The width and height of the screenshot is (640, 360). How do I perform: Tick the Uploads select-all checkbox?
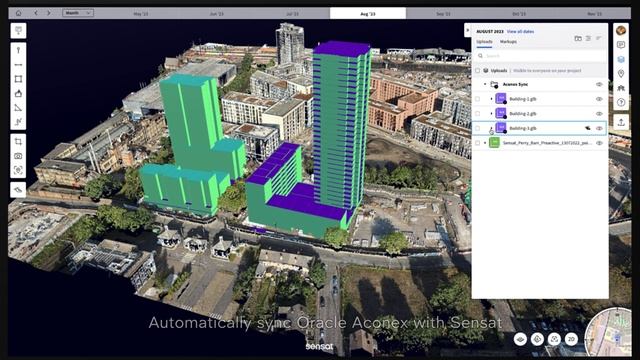click(478, 71)
